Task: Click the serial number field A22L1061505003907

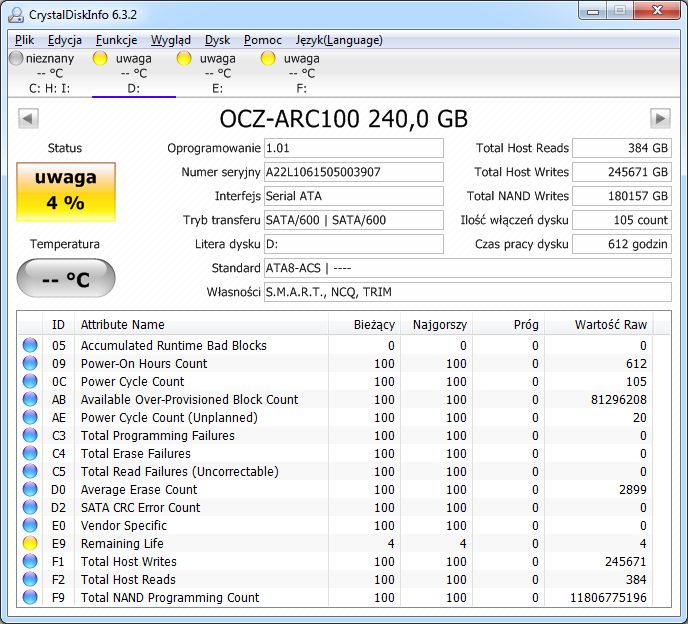Action: [354, 172]
